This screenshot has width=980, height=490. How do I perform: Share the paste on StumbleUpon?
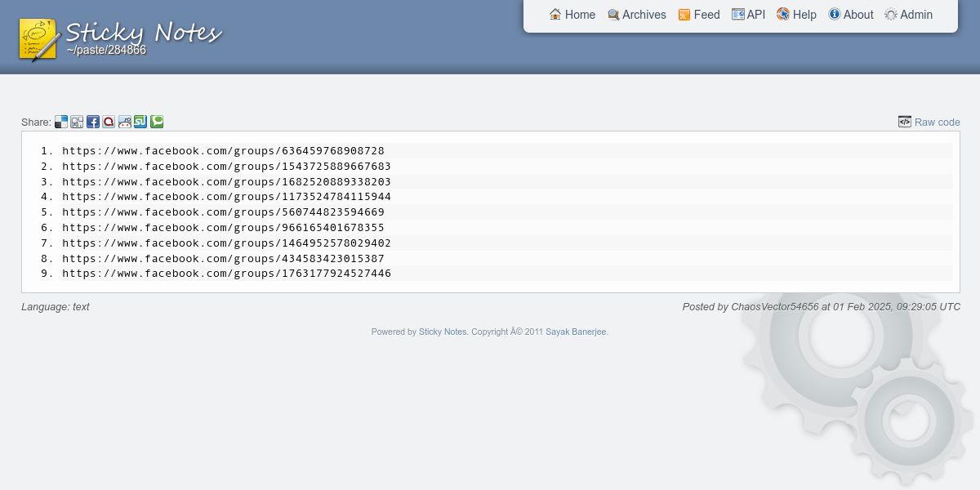[140, 122]
